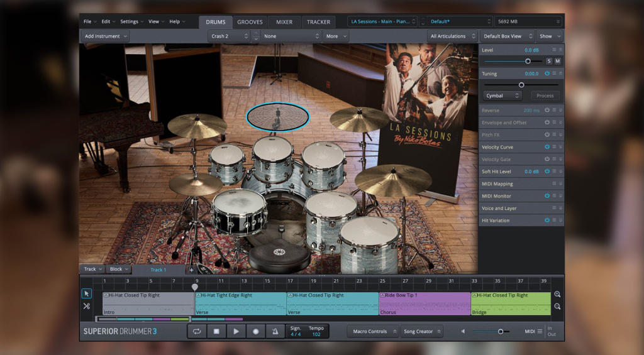The width and height of the screenshot is (644, 355).
Task: Toggle the Soft Hit Level power button
Action: [x=547, y=171]
